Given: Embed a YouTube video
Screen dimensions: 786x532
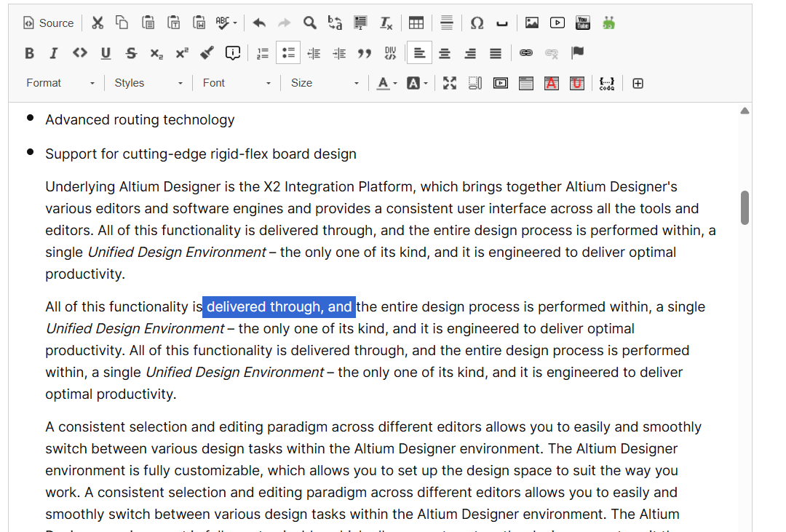Looking at the screenshot, I should coord(583,23).
